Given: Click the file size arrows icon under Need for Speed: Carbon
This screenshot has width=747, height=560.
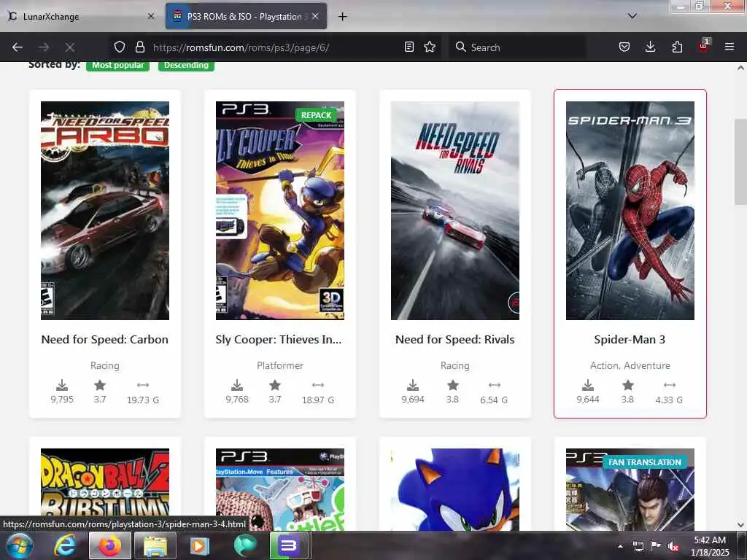Looking at the screenshot, I should pyautogui.click(x=143, y=385).
